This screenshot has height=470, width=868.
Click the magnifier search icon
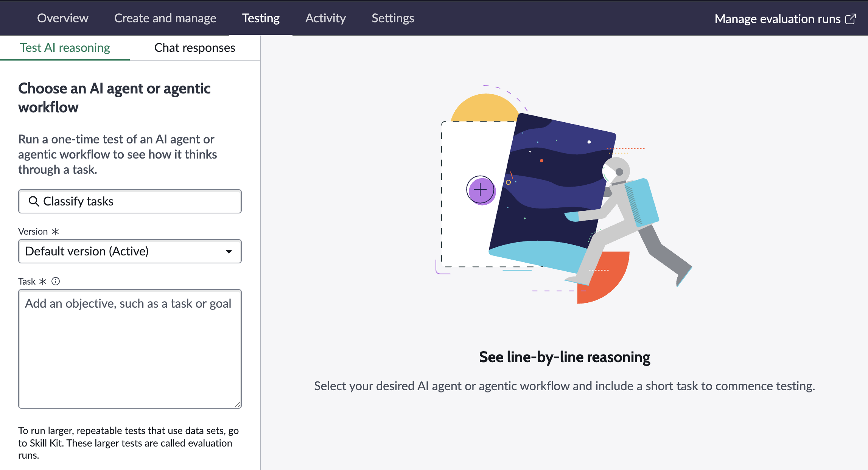[x=34, y=201]
